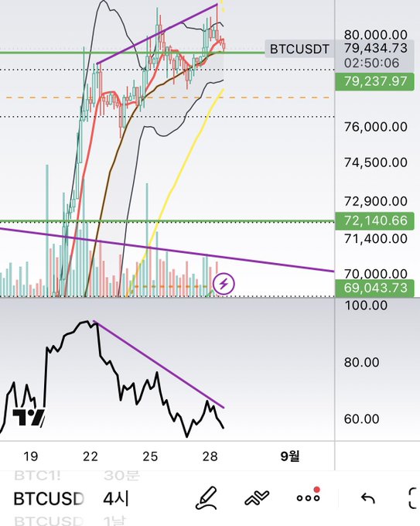Select the fullscreen bracket icon at right edge
420x526 pixels.
click(414, 498)
